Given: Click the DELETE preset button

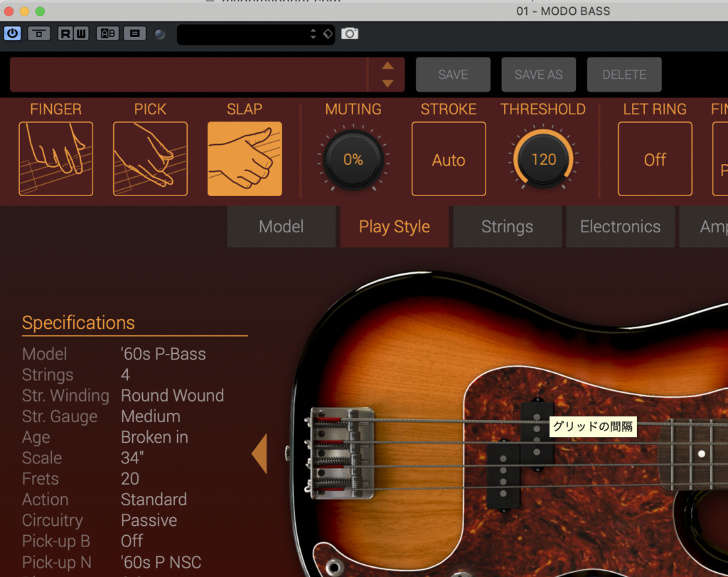Looking at the screenshot, I should 624,75.
